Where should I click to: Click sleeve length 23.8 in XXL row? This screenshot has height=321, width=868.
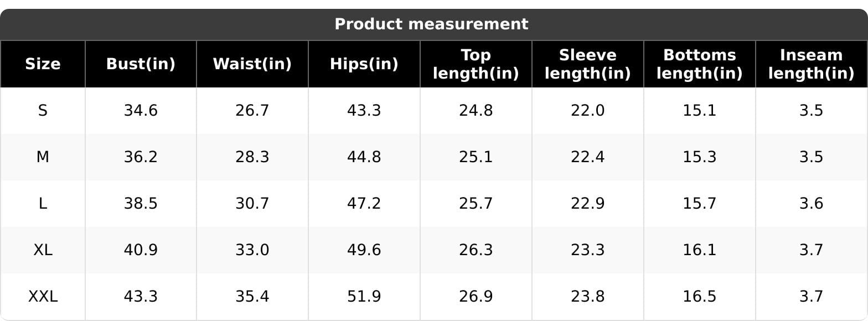(x=588, y=297)
